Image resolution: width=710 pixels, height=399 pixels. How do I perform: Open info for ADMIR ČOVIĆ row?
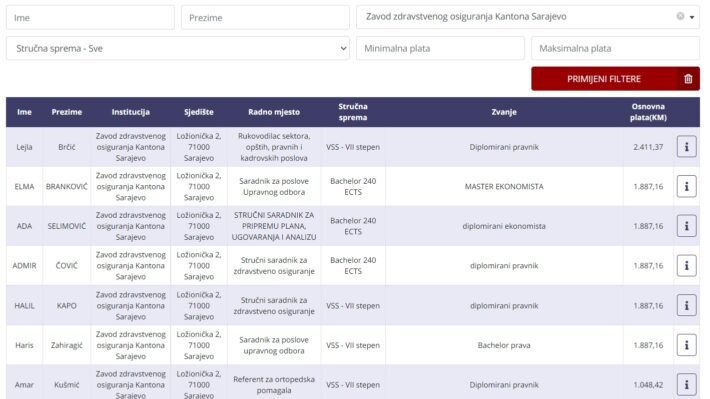click(x=686, y=265)
